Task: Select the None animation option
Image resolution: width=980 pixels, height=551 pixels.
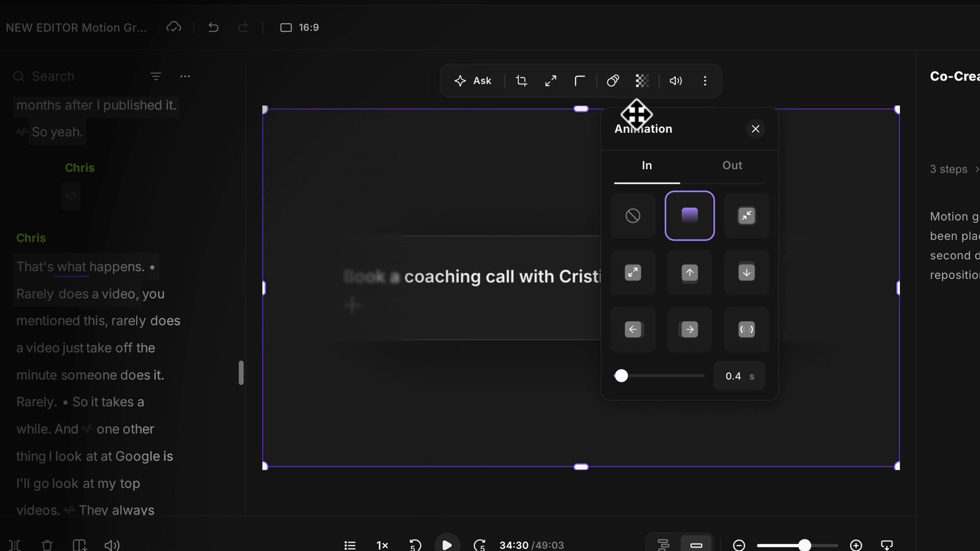Action: (633, 216)
